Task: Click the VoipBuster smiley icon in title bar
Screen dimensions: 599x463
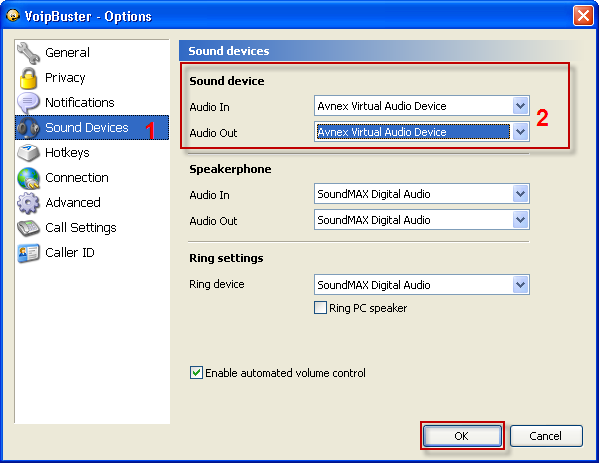Action: pos(13,16)
